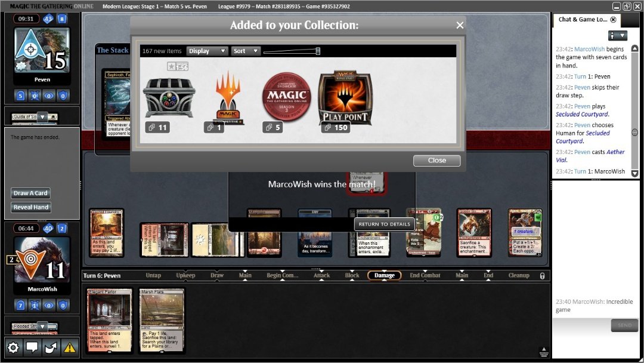Open Peven's shield counter
644x363 pixels.
coord(63,96)
